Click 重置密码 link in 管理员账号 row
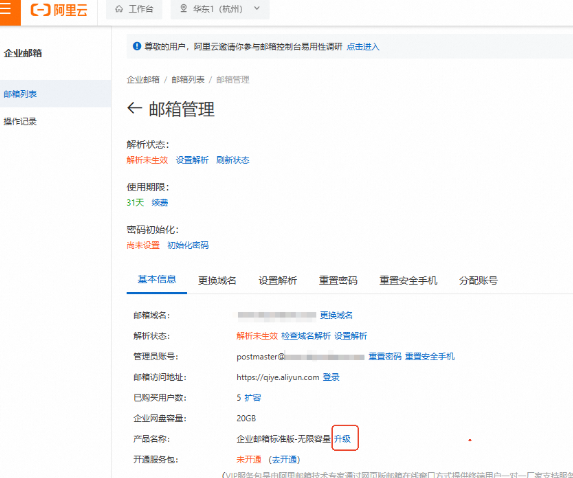This screenshot has height=478, width=573. pos(385,356)
